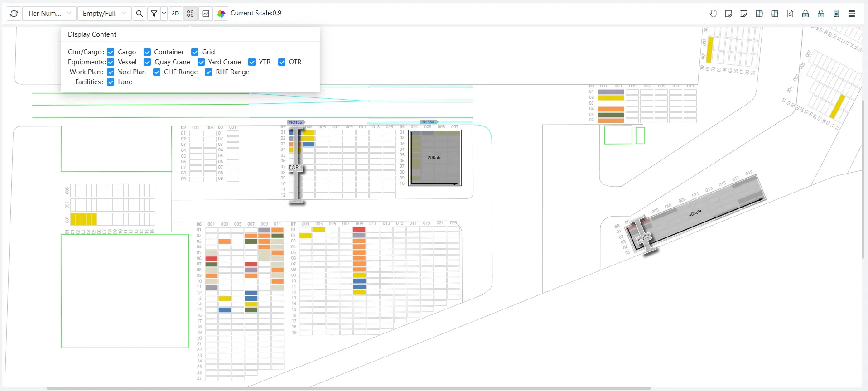Toggle the OTR checkbox
This screenshot has height=391, width=868.
(x=282, y=62)
